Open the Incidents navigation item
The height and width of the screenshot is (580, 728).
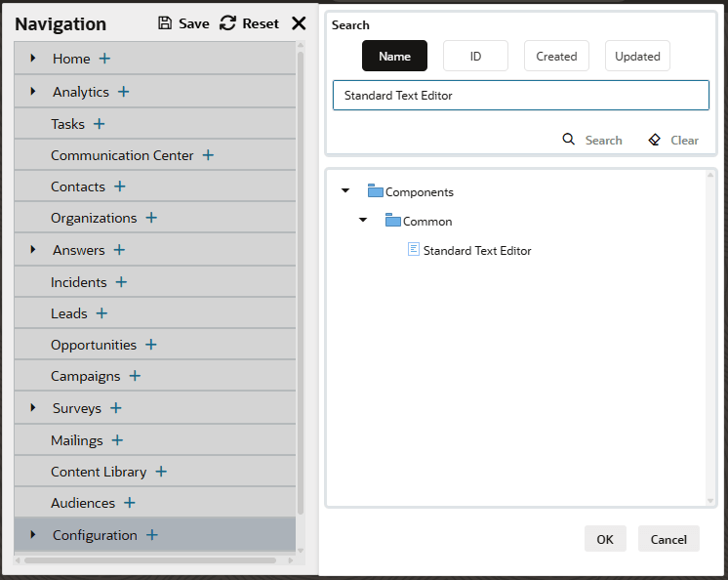click(x=78, y=282)
